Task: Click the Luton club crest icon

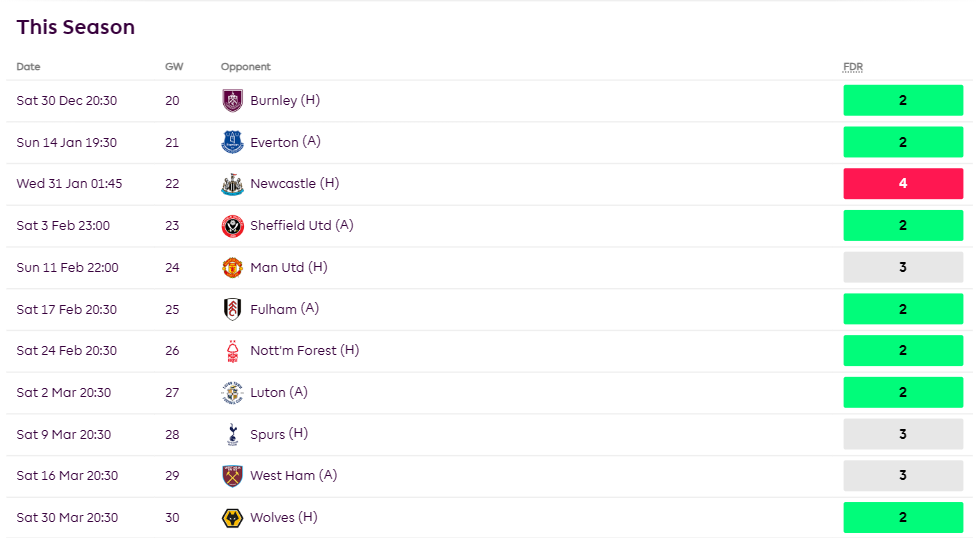Action: point(232,393)
